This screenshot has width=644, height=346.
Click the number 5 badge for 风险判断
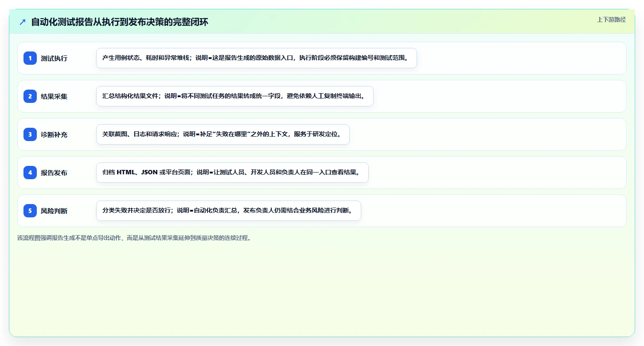coord(30,210)
